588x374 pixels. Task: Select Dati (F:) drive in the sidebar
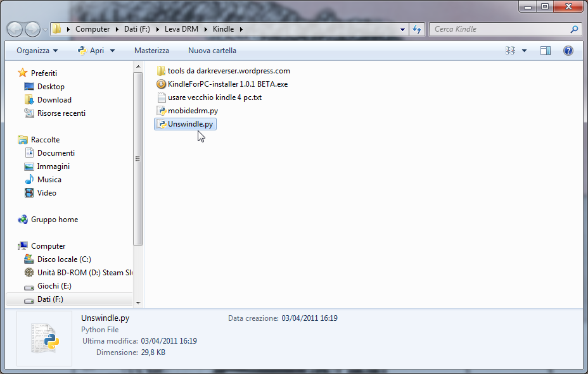[50, 299]
